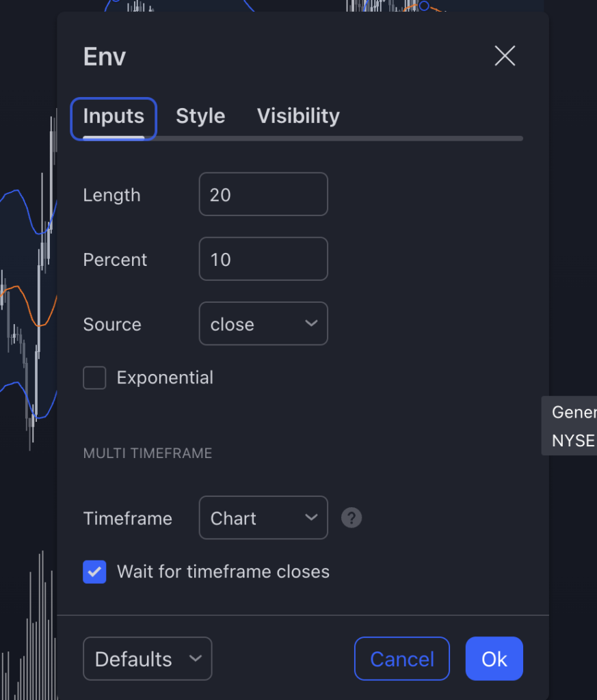Click the NYSE tooltip at right edge
Screen dimensions: 597x700
573,440
